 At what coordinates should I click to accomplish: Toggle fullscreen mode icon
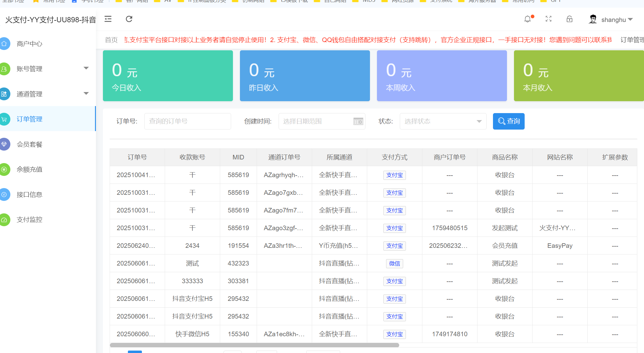(548, 19)
